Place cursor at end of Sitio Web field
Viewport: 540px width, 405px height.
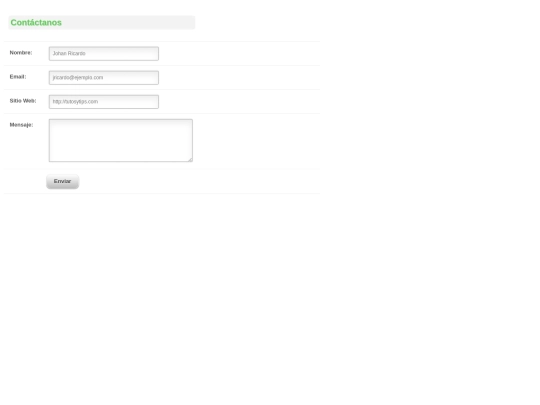point(152,102)
